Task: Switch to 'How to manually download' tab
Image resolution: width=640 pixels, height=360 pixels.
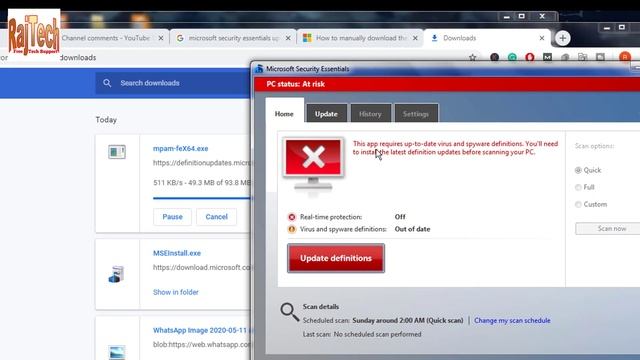Action: point(360,38)
